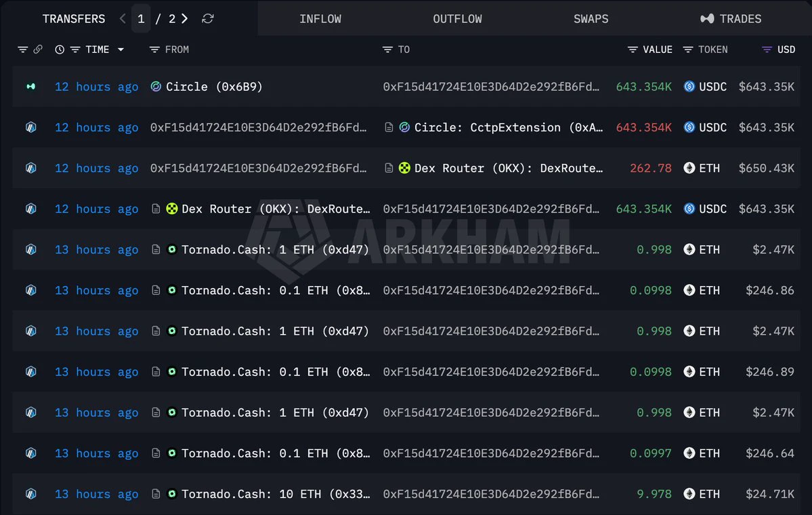The height and width of the screenshot is (515, 812).
Task: Filter transfers by TOKEN
Action: click(687, 49)
